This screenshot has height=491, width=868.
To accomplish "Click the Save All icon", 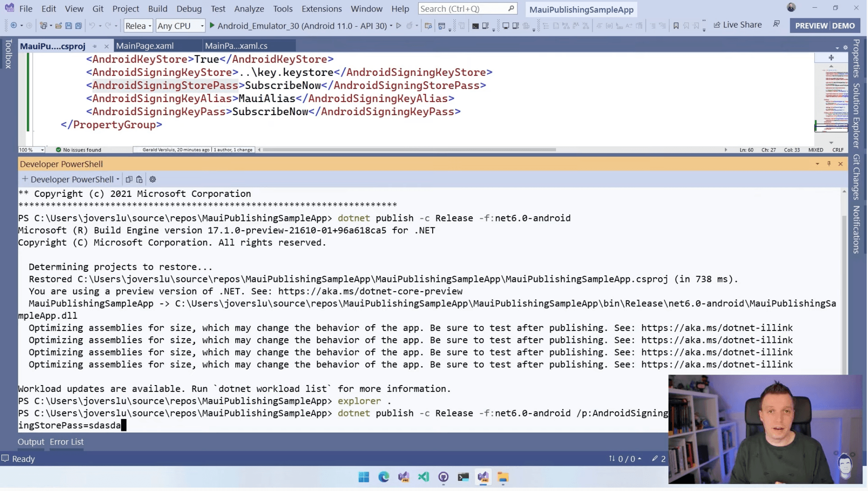I will click(78, 26).
